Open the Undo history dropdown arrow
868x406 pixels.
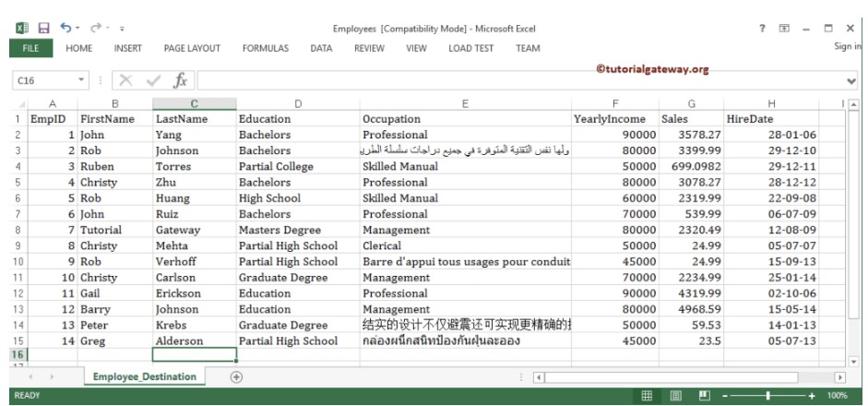click(x=77, y=28)
